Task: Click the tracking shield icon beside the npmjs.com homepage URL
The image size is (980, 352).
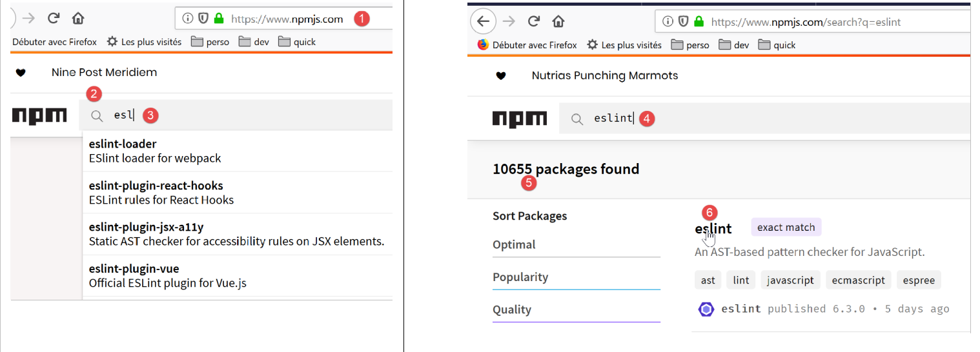Action: (203, 19)
